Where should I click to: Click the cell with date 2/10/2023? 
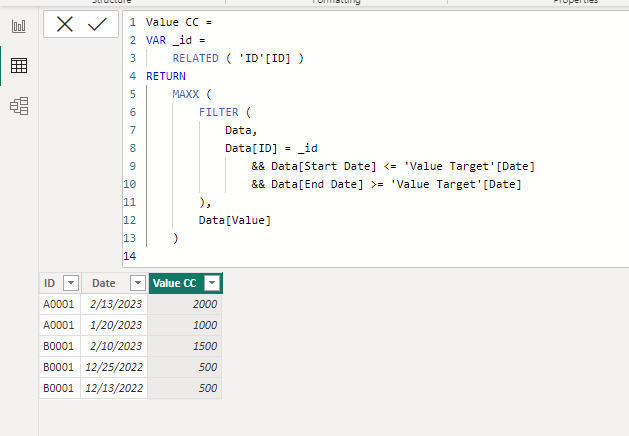(114, 346)
